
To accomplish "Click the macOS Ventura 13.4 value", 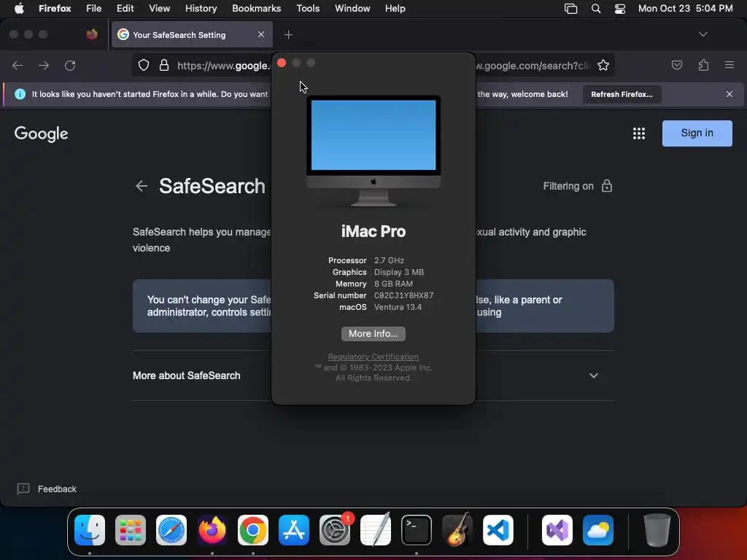I will tap(398, 307).
